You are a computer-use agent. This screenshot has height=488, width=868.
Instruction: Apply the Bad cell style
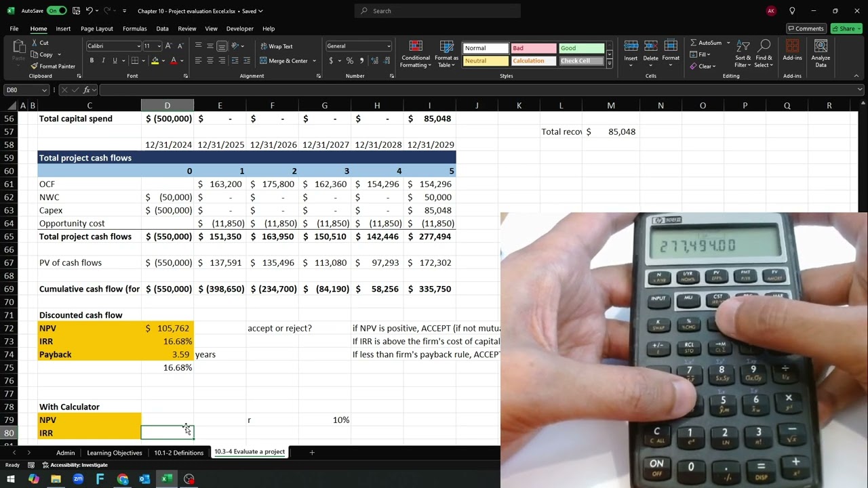[x=533, y=48]
